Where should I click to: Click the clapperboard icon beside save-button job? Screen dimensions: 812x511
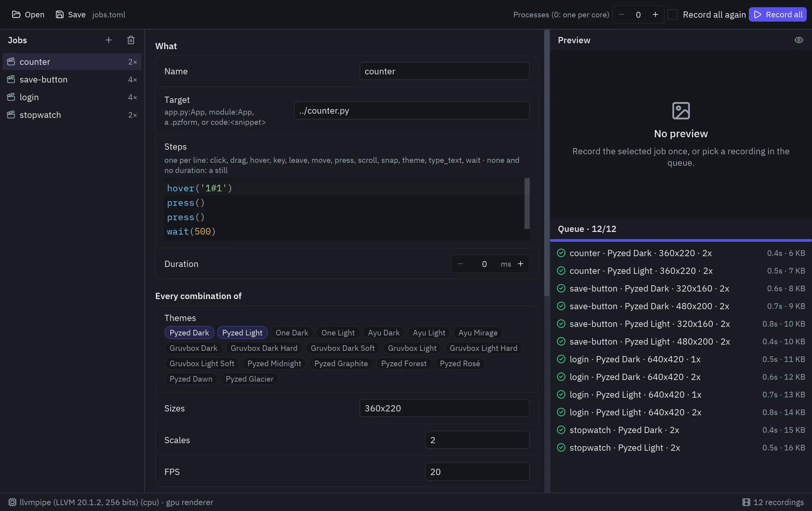[11, 79]
